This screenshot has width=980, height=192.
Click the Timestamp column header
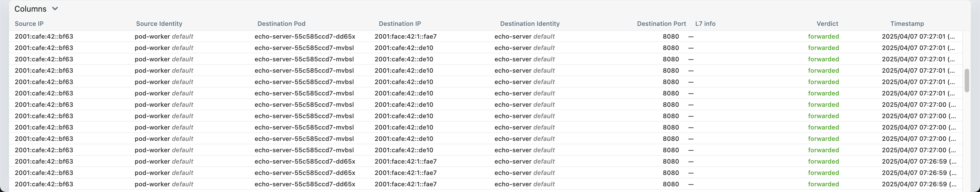point(907,24)
